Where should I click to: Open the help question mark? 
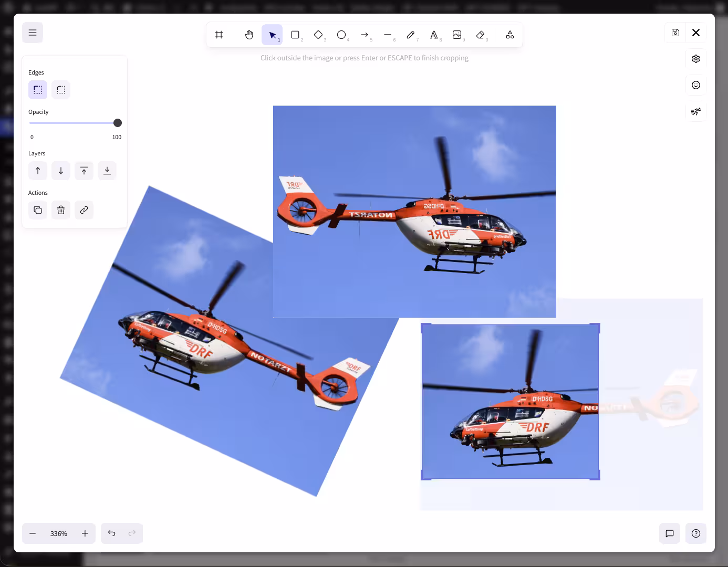tap(696, 533)
